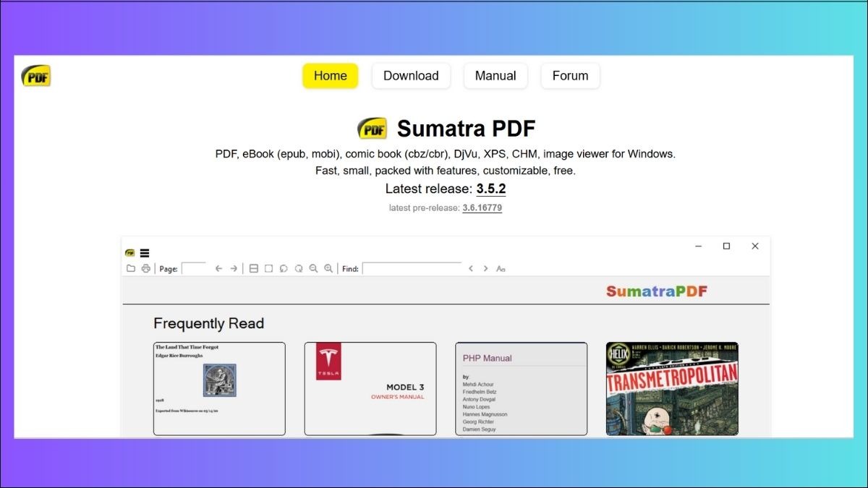Go to next page with the right arrow
The width and height of the screenshot is (868, 488).
[x=234, y=268]
